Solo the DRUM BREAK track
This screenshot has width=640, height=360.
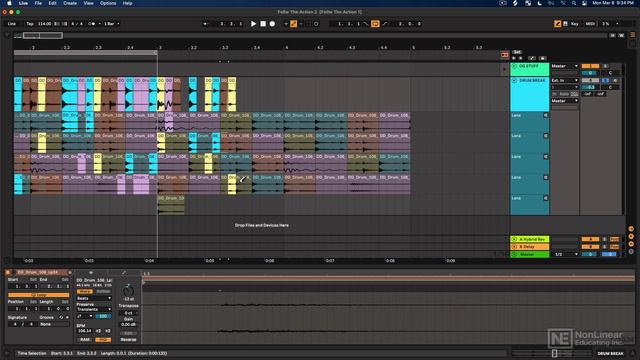pyautogui.click(x=605, y=80)
